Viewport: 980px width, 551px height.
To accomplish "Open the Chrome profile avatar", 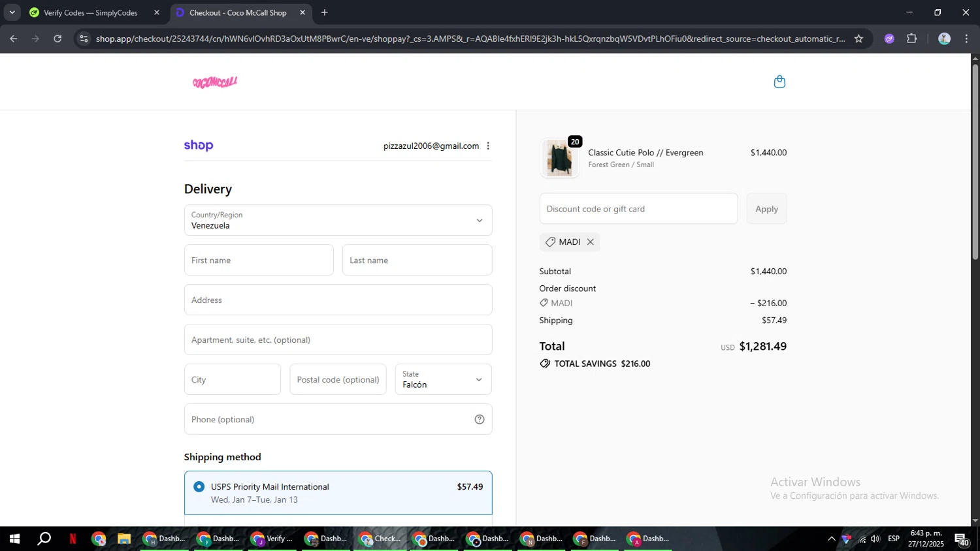I will pos(944,39).
